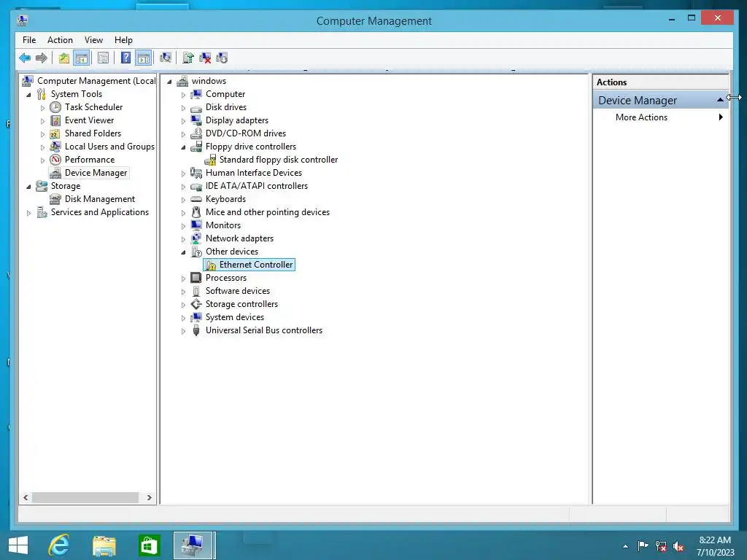Open the File menu

[x=29, y=40]
